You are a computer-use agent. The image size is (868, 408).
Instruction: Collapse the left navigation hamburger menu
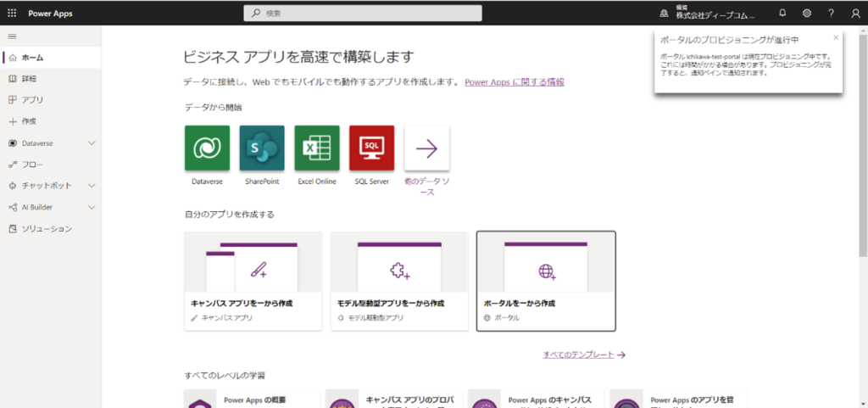(x=12, y=36)
